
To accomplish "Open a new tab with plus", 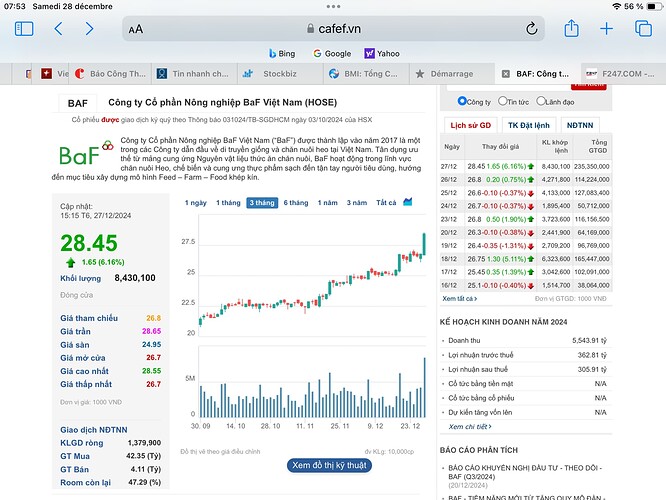I will [x=607, y=29].
